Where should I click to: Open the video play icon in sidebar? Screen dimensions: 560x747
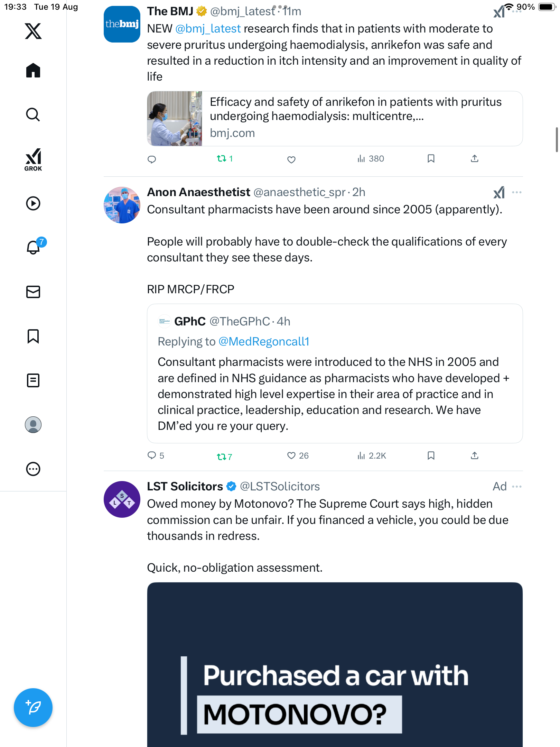33,203
